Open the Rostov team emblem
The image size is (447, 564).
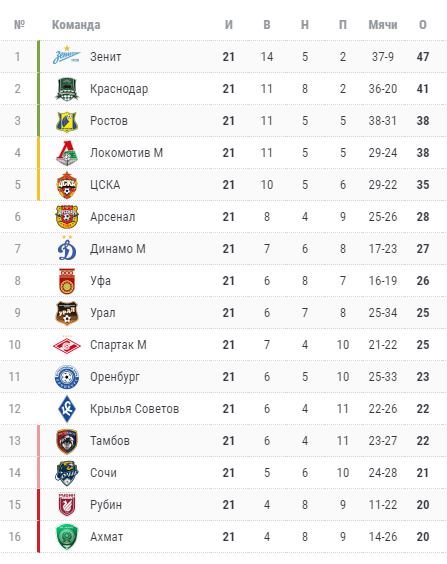pos(67,121)
